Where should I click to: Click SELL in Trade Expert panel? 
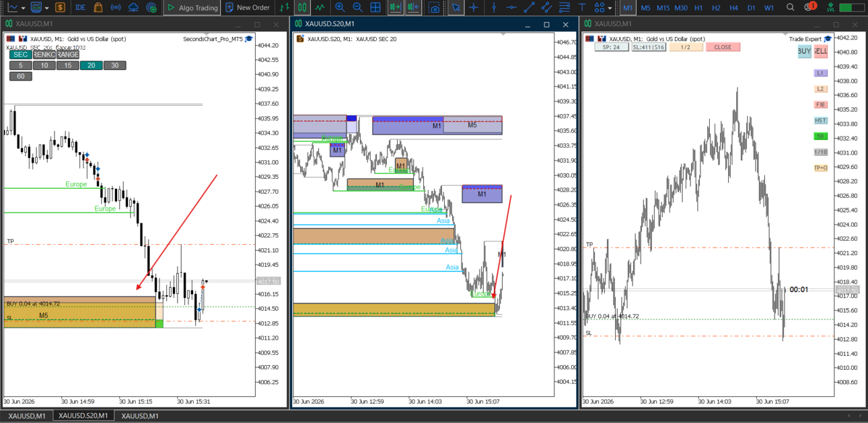pos(821,51)
